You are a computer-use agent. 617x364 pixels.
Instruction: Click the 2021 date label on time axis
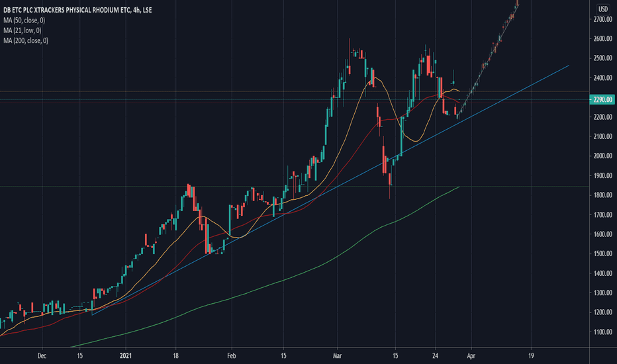126,356
